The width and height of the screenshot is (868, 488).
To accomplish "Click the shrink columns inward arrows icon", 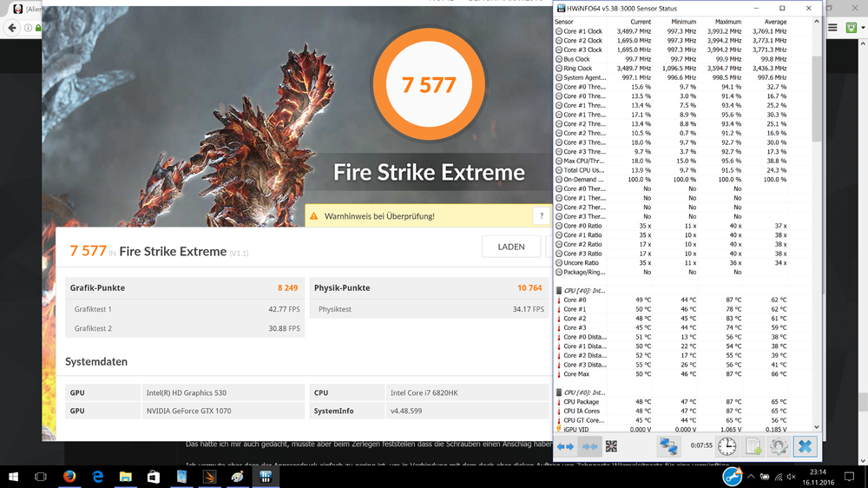I will 590,446.
